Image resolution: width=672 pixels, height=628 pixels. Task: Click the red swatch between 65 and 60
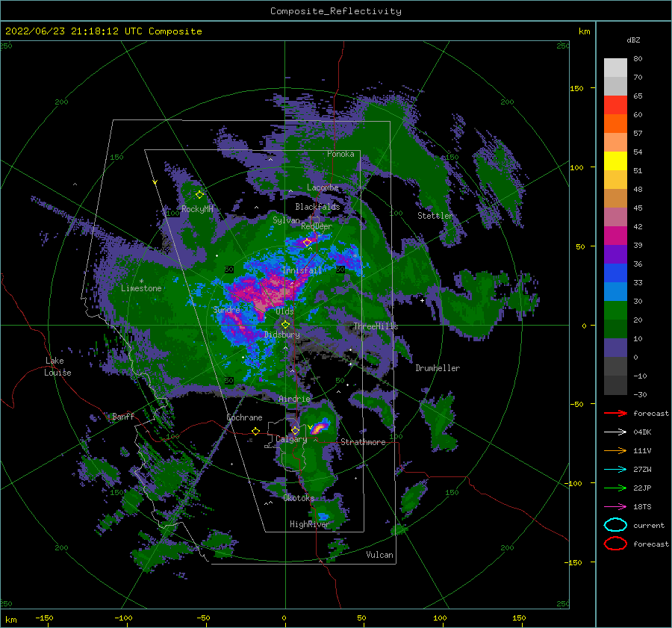point(615,105)
